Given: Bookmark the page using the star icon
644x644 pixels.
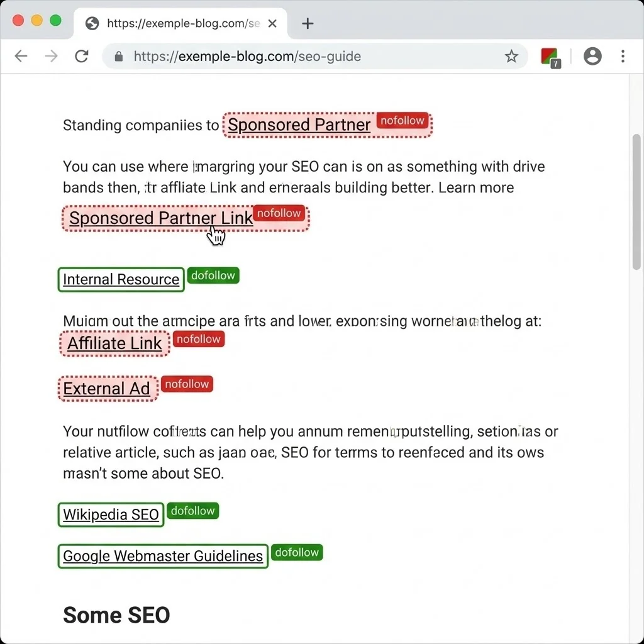Looking at the screenshot, I should (x=511, y=56).
